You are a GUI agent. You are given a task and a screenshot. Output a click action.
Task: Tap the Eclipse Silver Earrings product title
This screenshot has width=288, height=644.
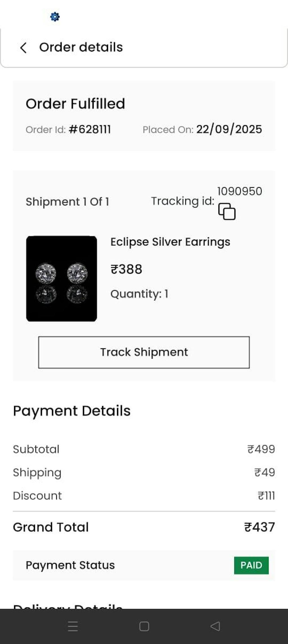tap(170, 242)
